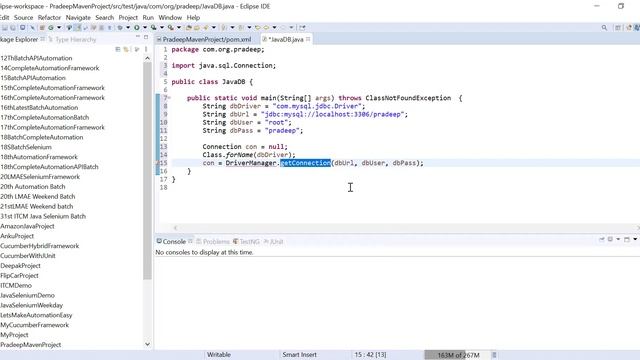Click the Pin Editor icon in toolbar

(x=302, y=28)
